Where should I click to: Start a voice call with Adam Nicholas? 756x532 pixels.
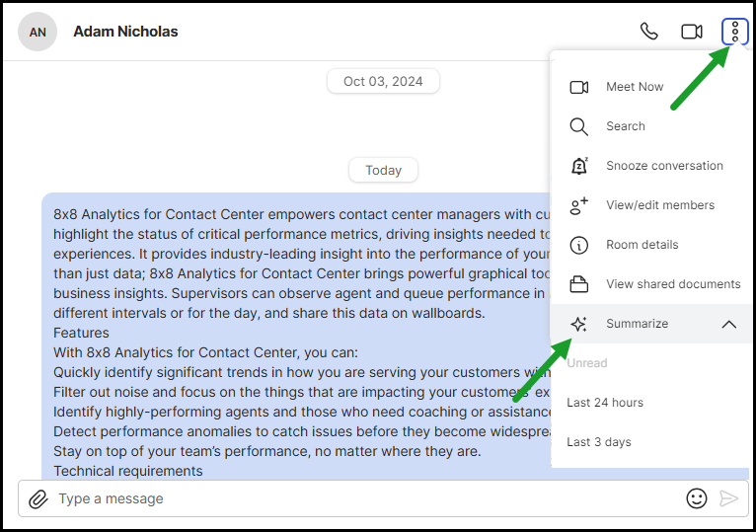coord(649,32)
